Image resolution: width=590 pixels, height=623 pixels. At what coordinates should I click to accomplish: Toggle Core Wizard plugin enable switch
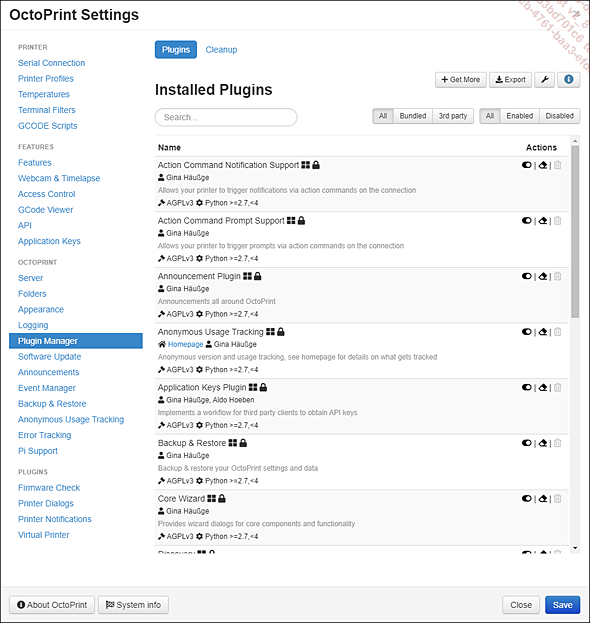tap(527, 499)
